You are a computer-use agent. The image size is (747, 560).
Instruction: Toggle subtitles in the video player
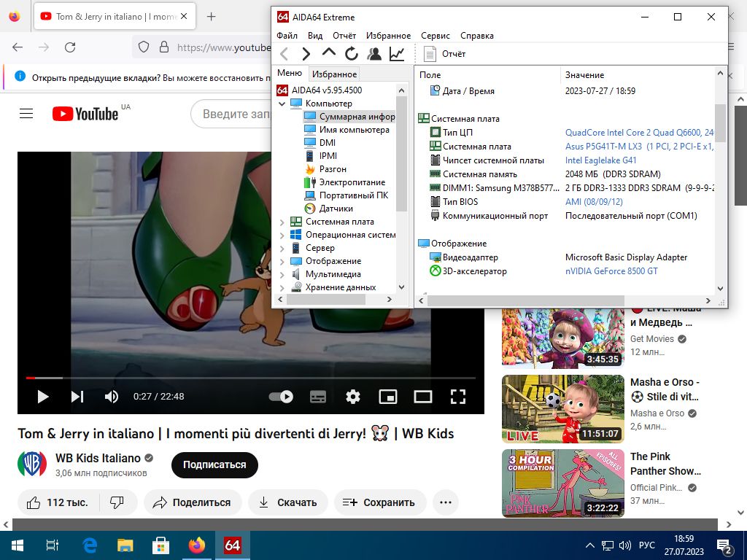tap(318, 396)
